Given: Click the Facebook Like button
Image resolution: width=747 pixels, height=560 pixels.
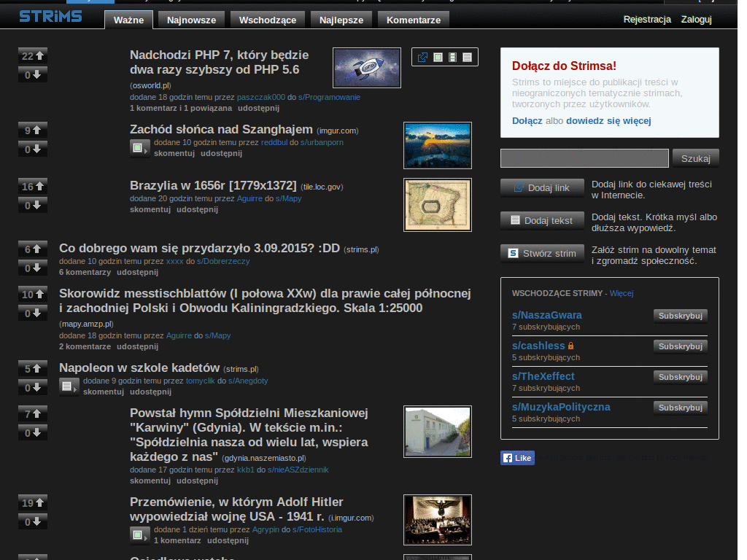Looking at the screenshot, I should tap(517, 458).
